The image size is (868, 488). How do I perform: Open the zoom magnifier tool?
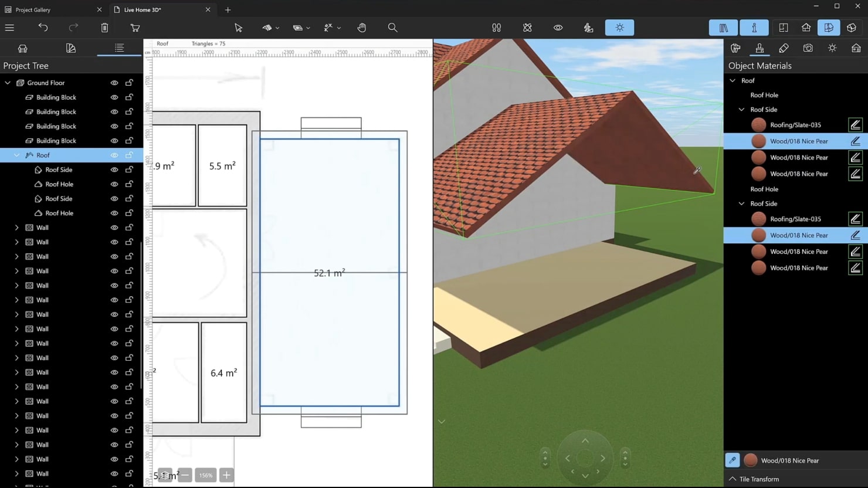pos(392,28)
